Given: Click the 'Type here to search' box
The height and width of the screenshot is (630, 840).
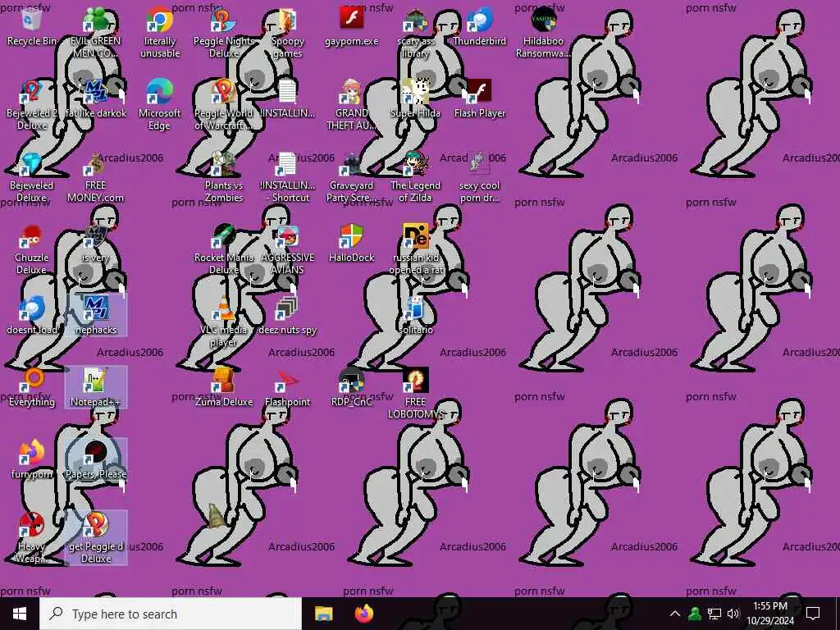Looking at the screenshot, I should coord(171,614).
